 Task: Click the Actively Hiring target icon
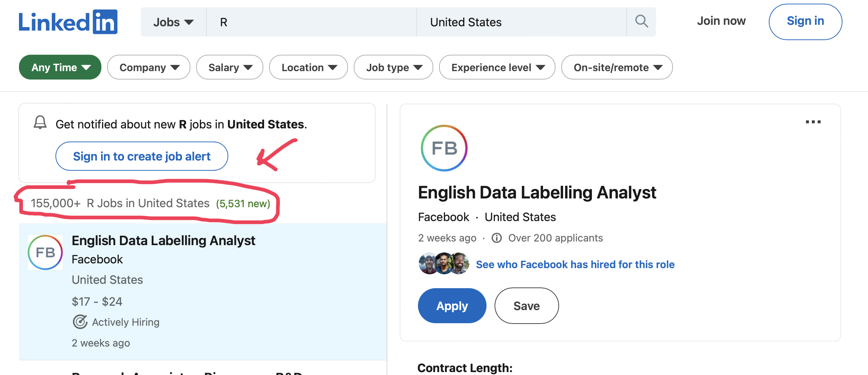[x=80, y=322]
